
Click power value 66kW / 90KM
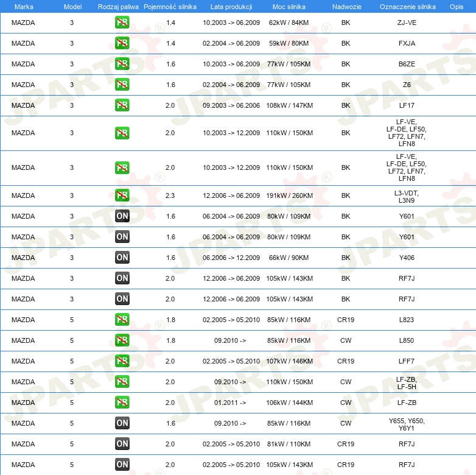click(289, 258)
